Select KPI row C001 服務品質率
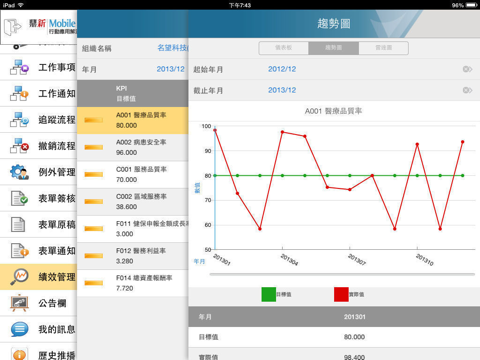This screenshot has width=480, height=360. click(x=133, y=175)
